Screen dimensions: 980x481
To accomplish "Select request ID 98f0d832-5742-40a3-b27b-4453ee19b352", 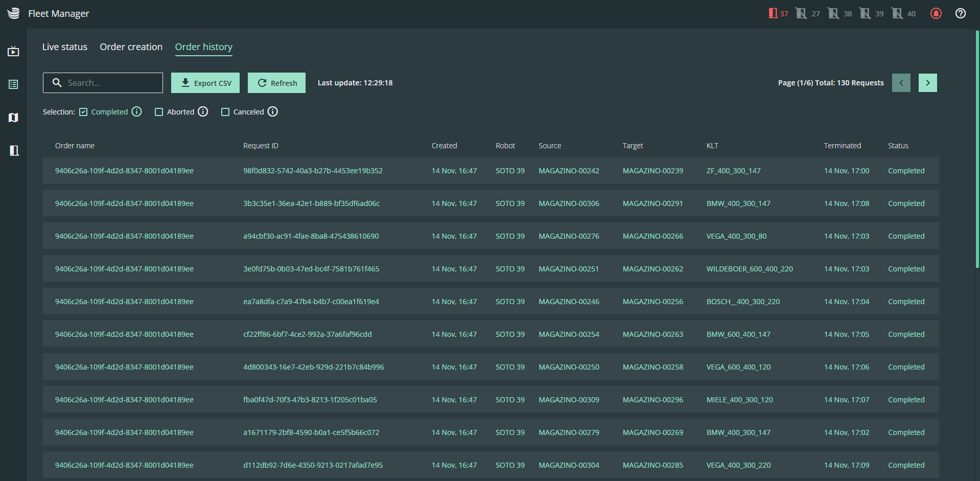I will pyautogui.click(x=313, y=171).
